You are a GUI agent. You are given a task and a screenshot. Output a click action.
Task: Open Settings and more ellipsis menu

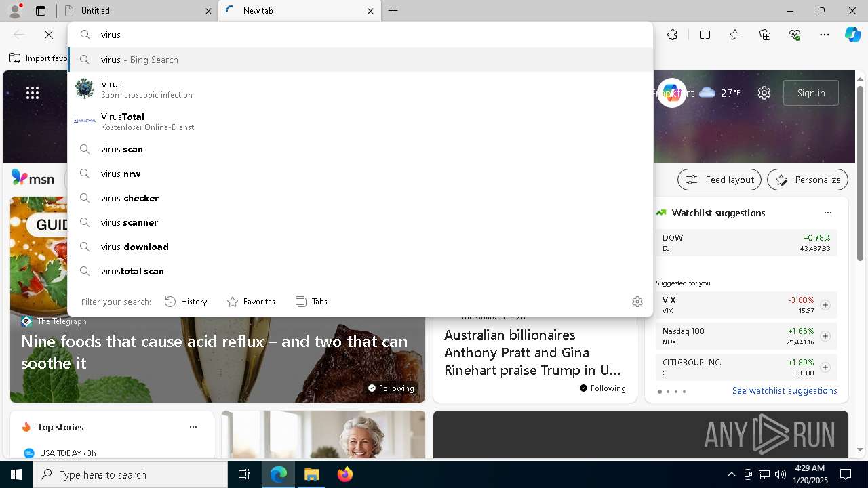coord(825,35)
